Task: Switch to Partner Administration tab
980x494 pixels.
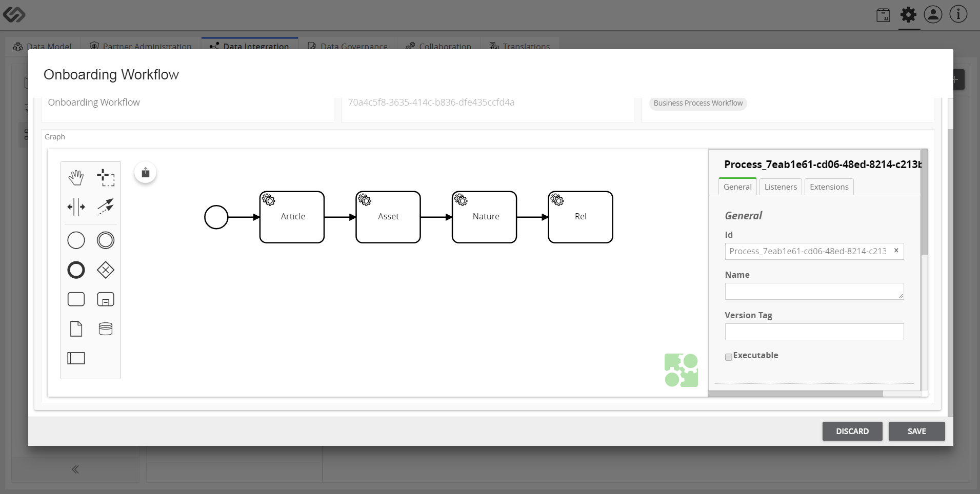Action: tap(141, 44)
